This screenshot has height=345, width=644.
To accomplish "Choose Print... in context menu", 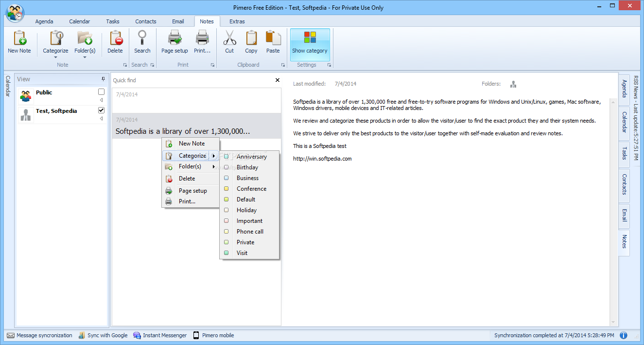I will coord(191,201).
